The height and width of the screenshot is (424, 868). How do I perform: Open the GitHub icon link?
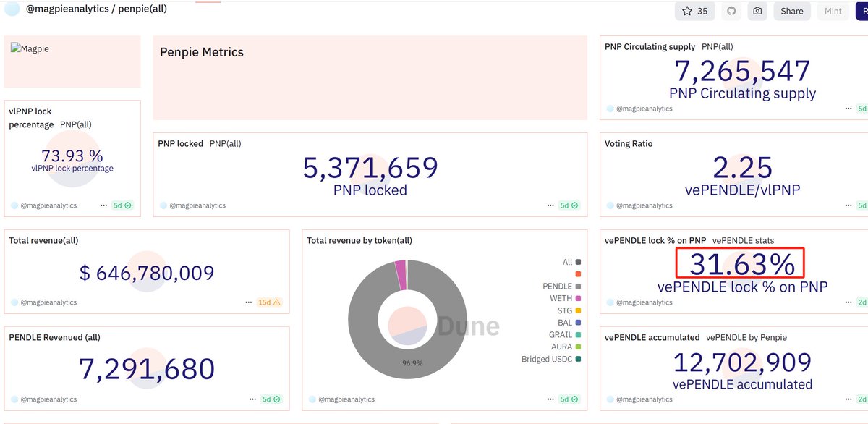point(731,11)
